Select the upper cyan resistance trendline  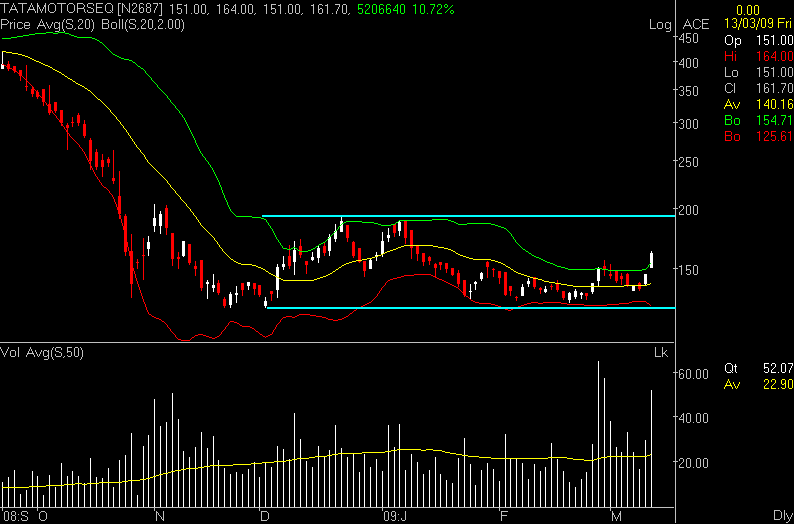468,216
